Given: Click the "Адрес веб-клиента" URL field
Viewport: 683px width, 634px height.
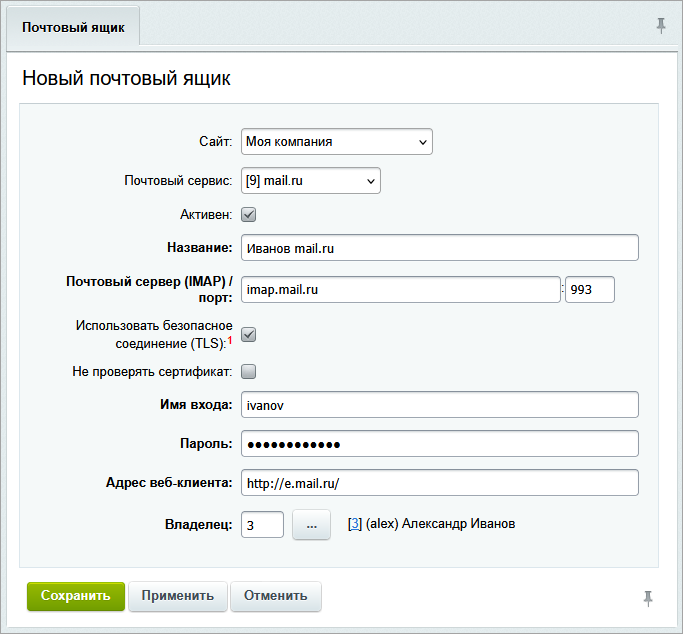Looking at the screenshot, I should 439,483.
